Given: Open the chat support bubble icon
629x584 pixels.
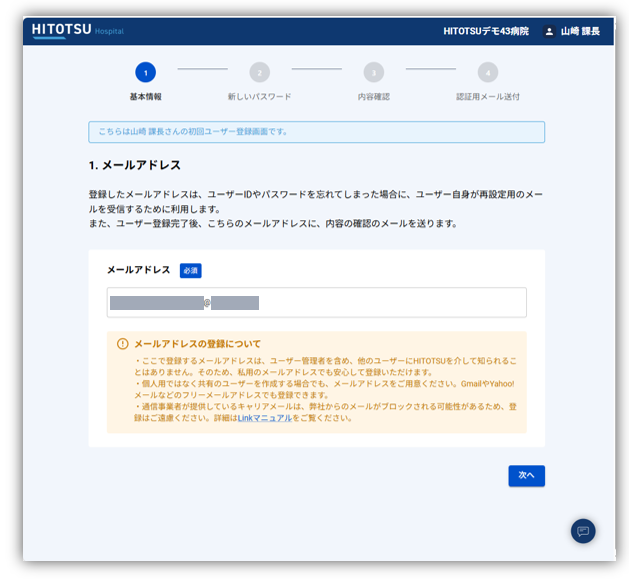Looking at the screenshot, I should pyautogui.click(x=583, y=530).
